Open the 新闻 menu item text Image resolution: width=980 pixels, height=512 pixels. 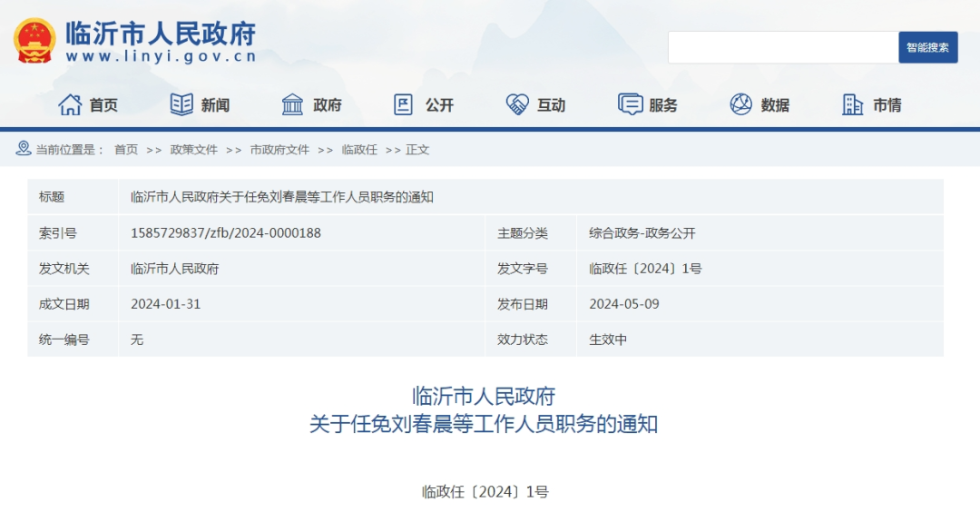215,105
